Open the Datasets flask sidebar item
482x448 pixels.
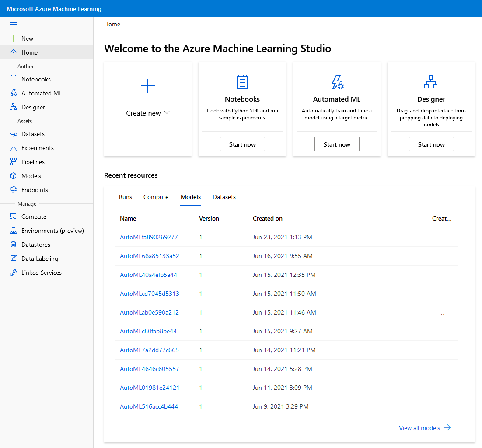[33, 134]
